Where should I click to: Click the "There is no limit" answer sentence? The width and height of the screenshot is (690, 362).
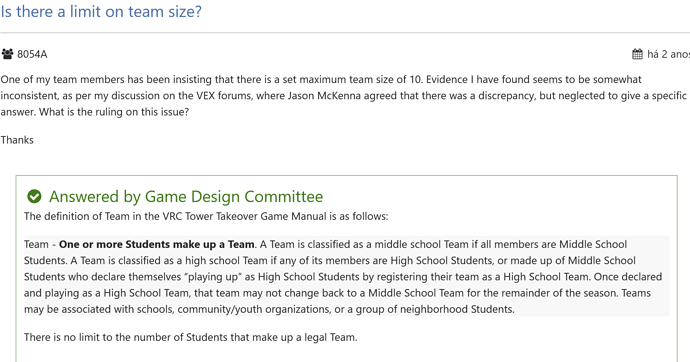[x=191, y=337]
